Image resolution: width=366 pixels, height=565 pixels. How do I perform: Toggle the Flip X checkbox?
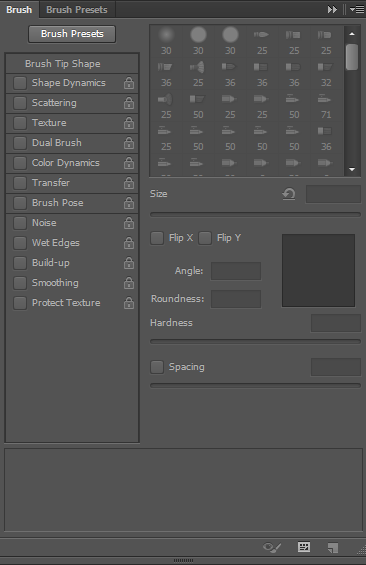157,238
